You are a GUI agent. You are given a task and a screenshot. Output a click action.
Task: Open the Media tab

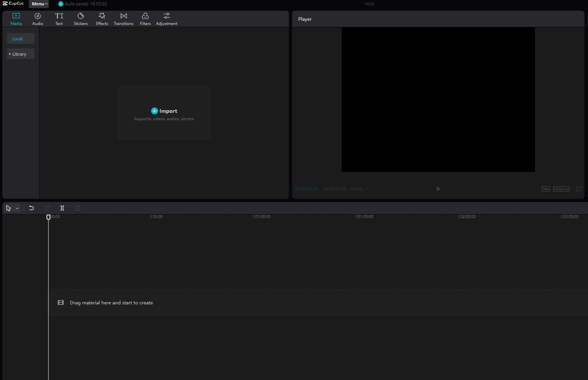[16, 19]
